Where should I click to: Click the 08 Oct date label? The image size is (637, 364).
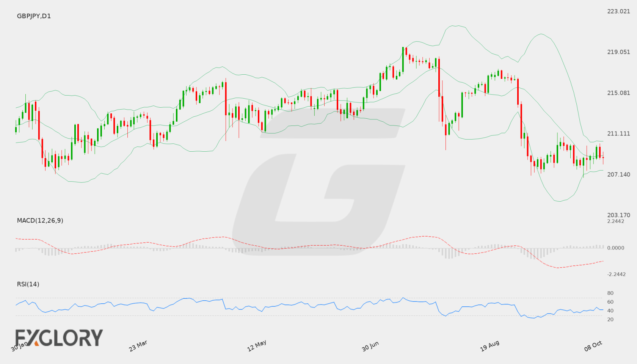pos(593,346)
